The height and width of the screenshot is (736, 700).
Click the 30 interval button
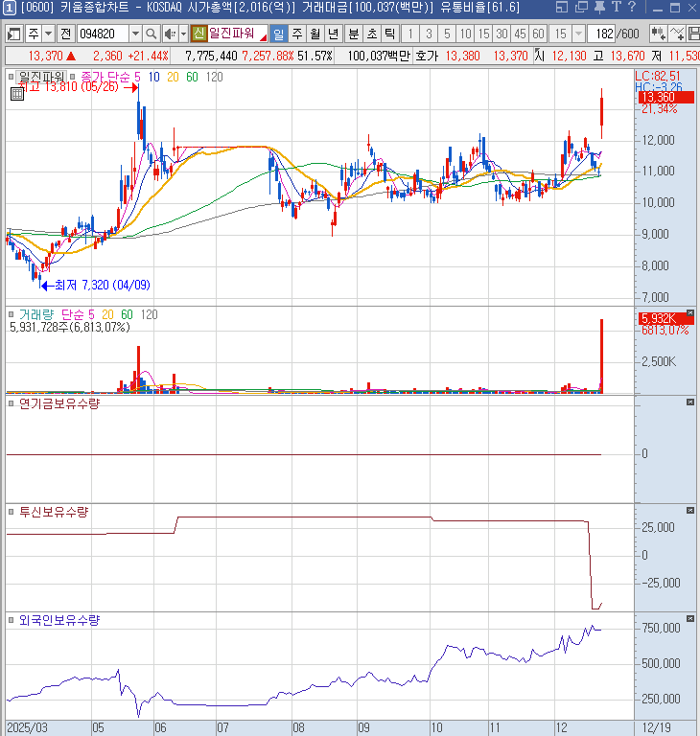[x=502, y=34]
